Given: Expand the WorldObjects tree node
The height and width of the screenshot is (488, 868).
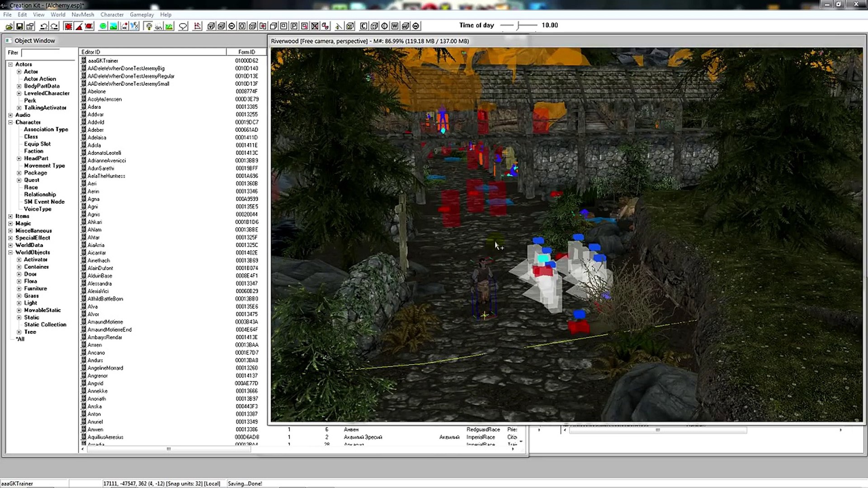Looking at the screenshot, I should pyautogui.click(x=11, y=252).
